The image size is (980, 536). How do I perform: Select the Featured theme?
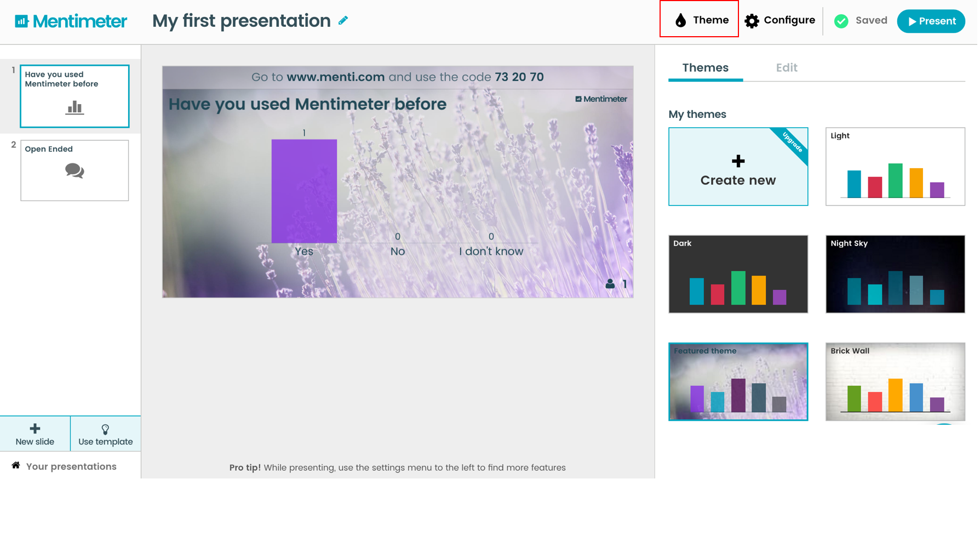pos(738,381)
